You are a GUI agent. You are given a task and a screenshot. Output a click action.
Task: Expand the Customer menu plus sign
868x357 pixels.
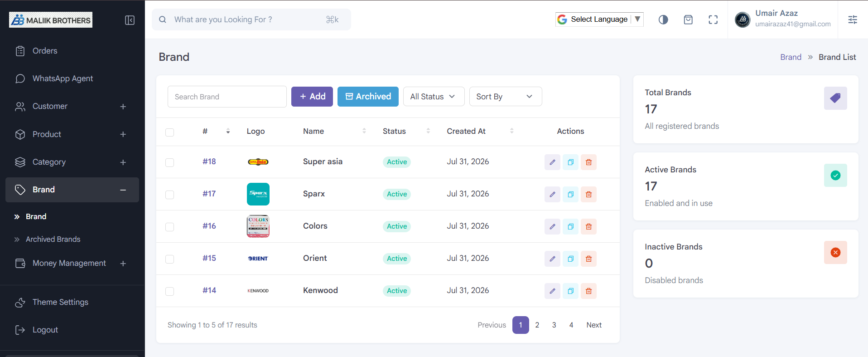coord(123,107)
